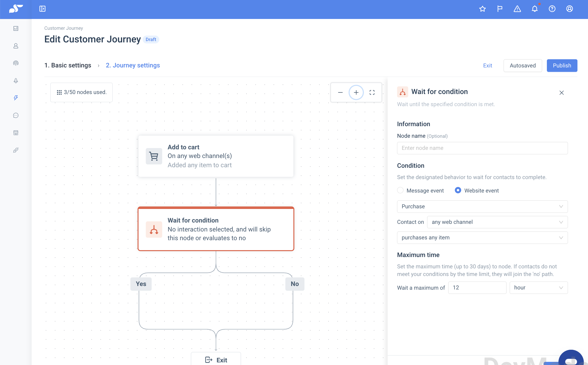Select the Add to cart node

tap(216, 156)
